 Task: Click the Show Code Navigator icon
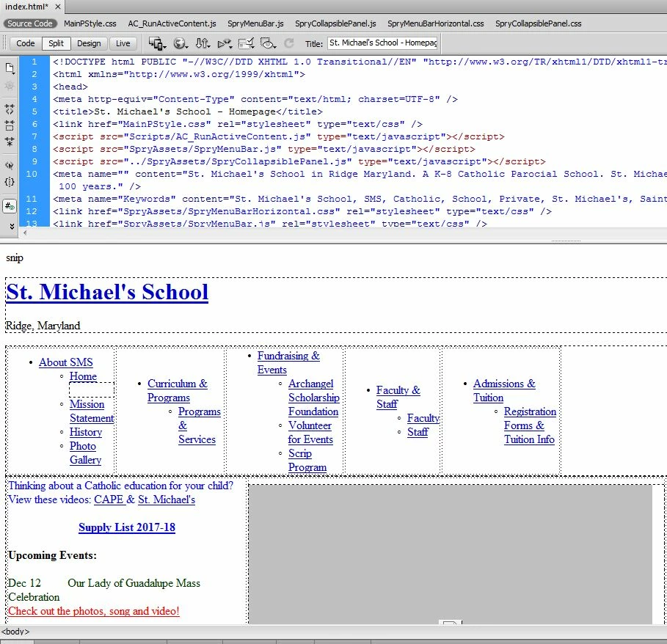tap(10, 87)
